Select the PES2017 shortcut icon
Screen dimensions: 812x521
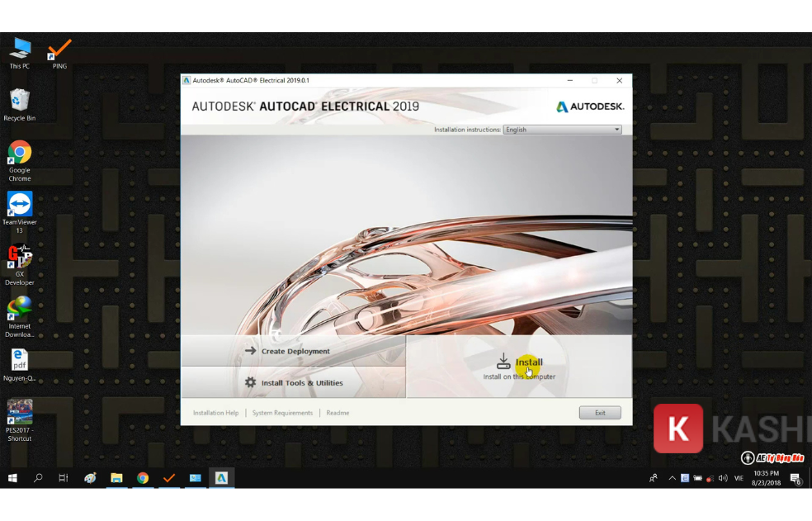click(x=20, y=420)
